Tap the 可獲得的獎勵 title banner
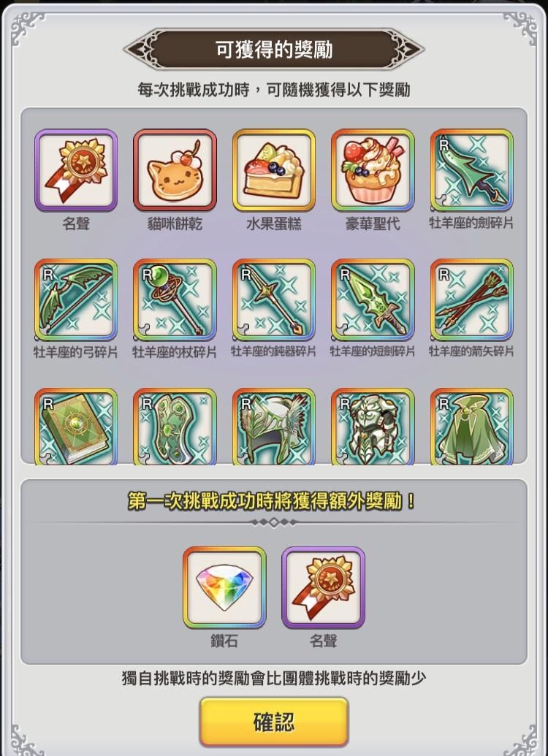The height and width of the screenshot is (756, 548). tap(274, 49)
